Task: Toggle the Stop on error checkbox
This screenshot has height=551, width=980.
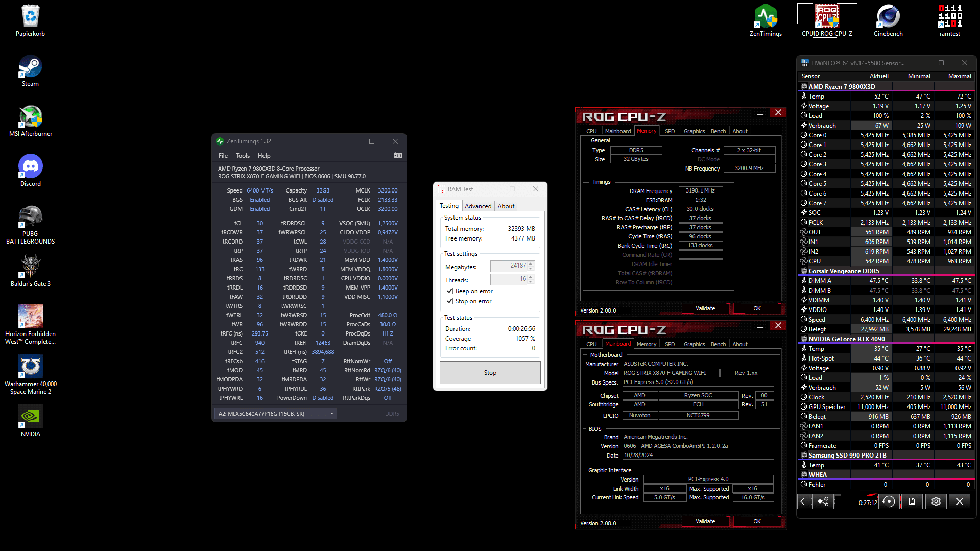Action: [x=449, y=301]
